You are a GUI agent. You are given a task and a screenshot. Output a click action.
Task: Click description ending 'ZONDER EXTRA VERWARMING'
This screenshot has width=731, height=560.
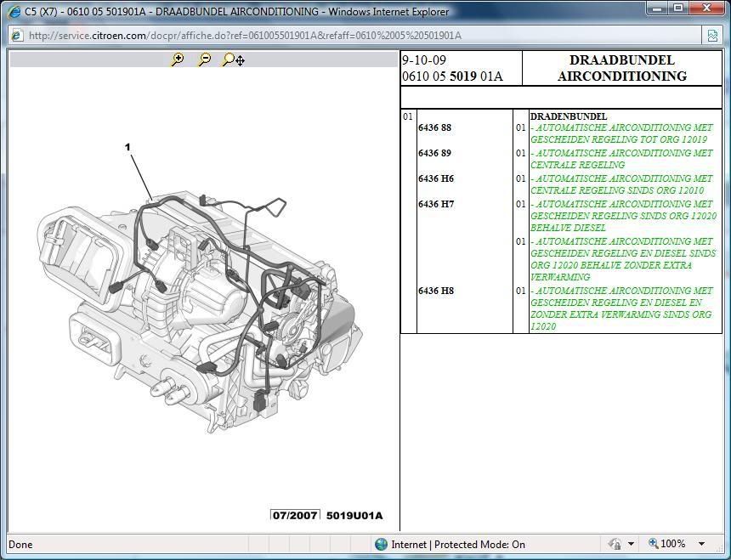[x=623, y=259]
